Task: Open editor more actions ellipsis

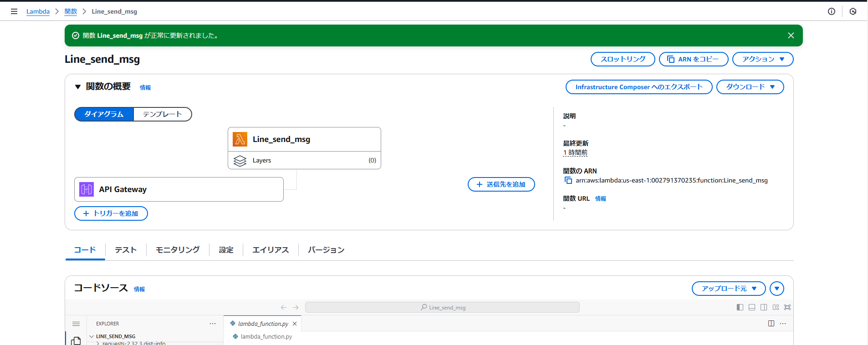Action: tap(783, 324)
